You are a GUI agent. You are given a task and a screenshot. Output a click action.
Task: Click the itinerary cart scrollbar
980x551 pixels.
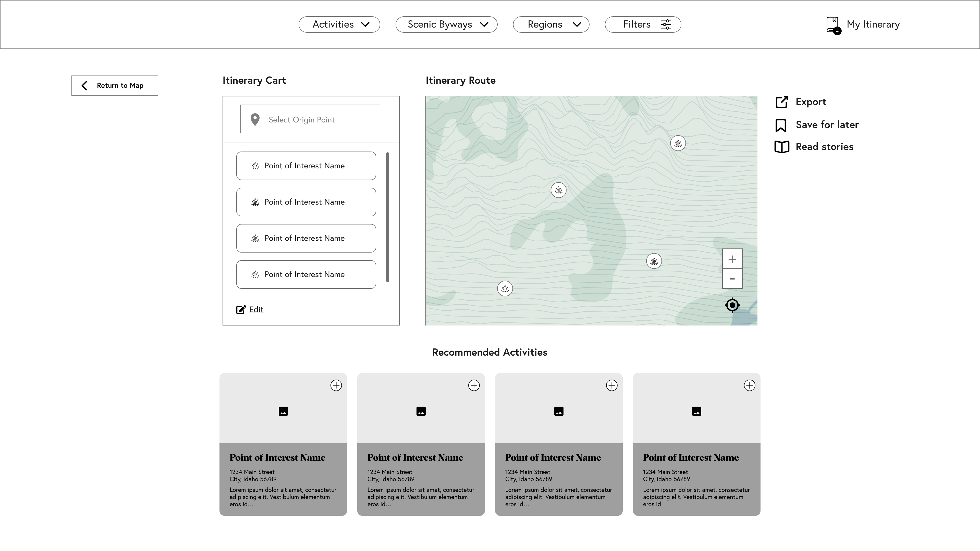(388, 217)
